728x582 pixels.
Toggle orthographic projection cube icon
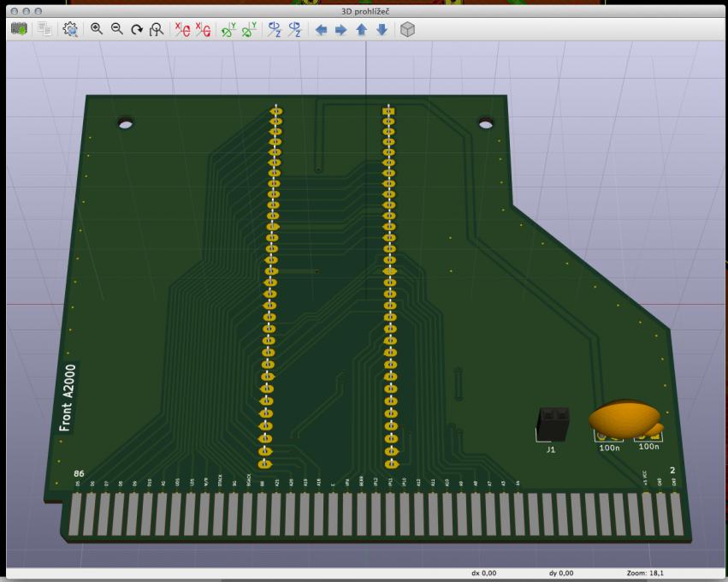[x=408, y=29]
